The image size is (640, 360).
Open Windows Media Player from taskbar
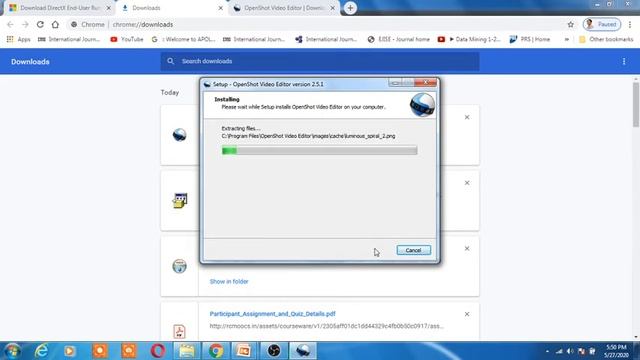coord(70,351)
